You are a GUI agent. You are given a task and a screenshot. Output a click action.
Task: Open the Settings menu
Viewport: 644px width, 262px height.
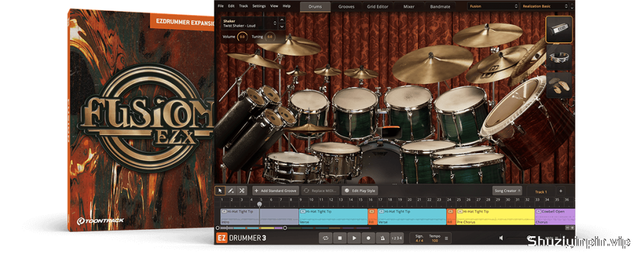click(258, 6)
